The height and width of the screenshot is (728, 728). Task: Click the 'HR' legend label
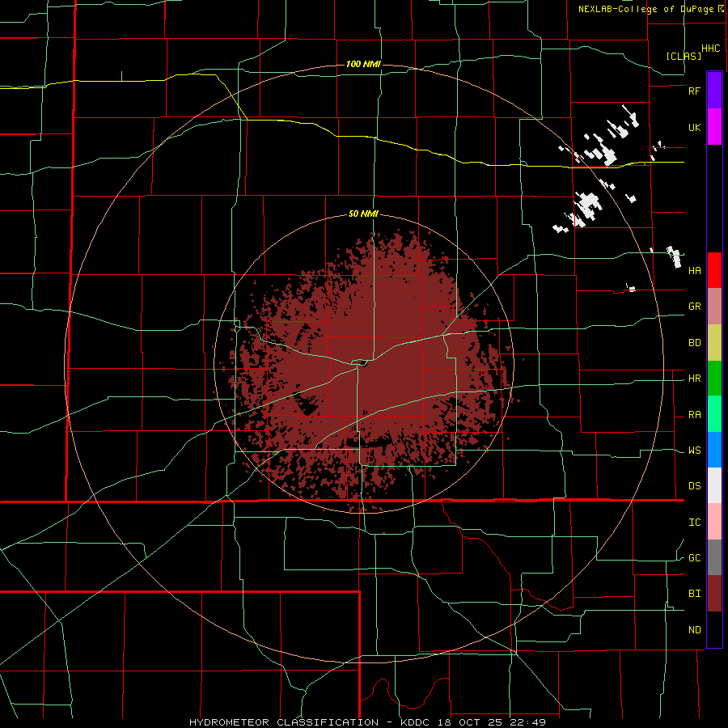(694, 379)
